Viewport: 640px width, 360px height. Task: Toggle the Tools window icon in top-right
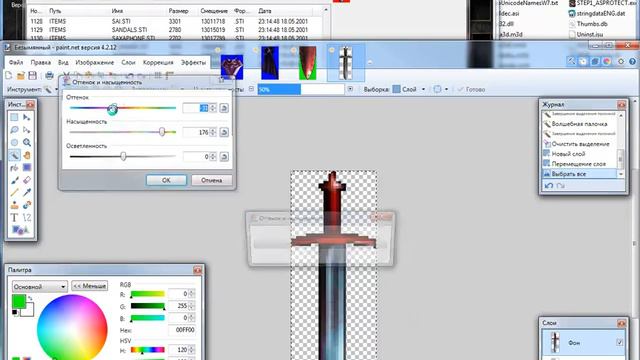tap(571, 62)
